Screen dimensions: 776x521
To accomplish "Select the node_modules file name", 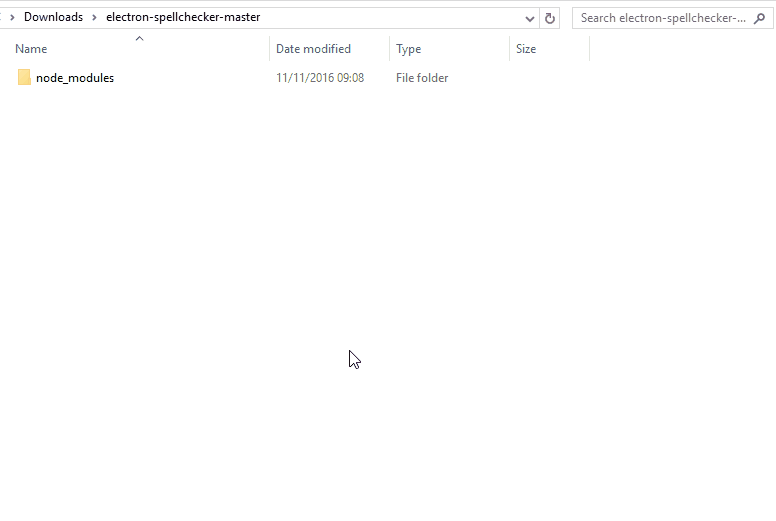I will (75, 78).
